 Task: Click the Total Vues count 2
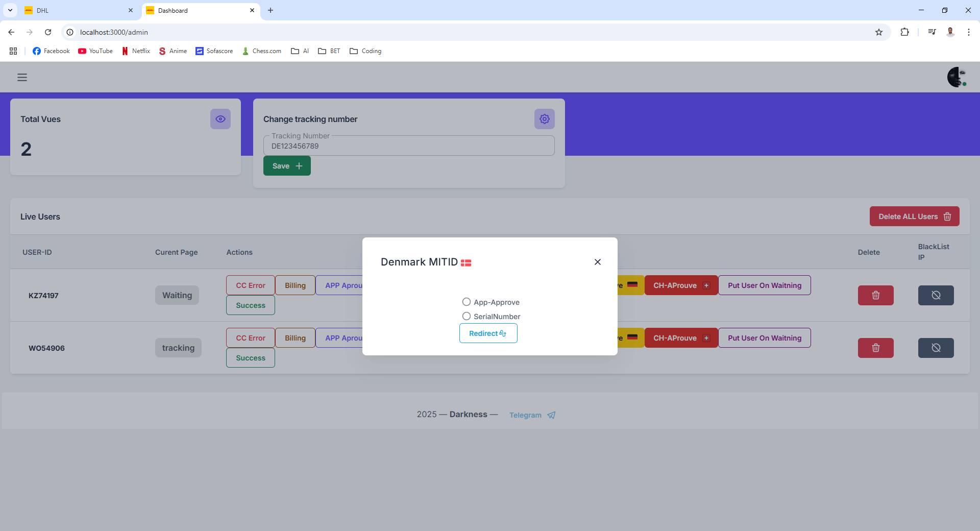pos(26,149)
